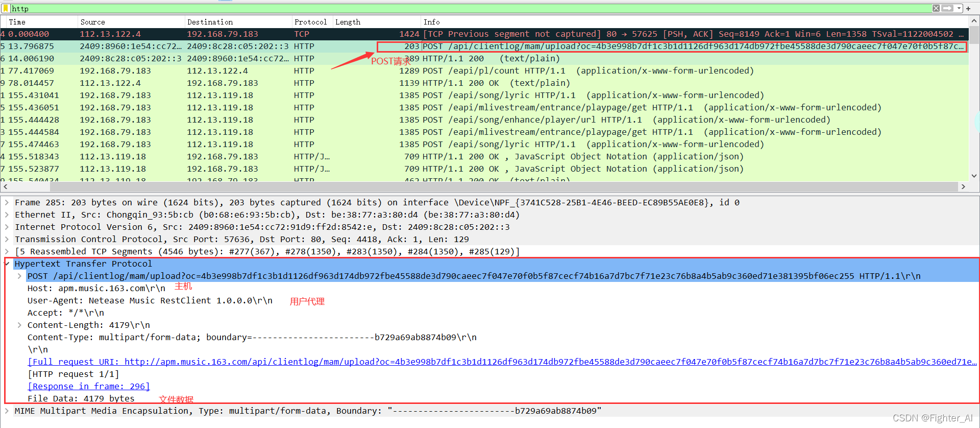The image size is (980, 428).
Task: Click destination 112.13.122.4 in /eapi/pl/count row
Action: click(x=217, y=71)
